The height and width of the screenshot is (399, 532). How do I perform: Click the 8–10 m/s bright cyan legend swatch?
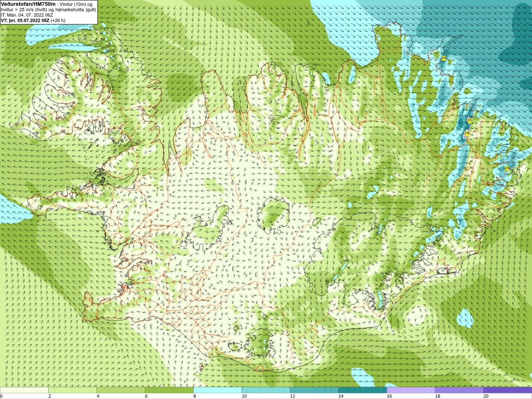click(217, 390)
